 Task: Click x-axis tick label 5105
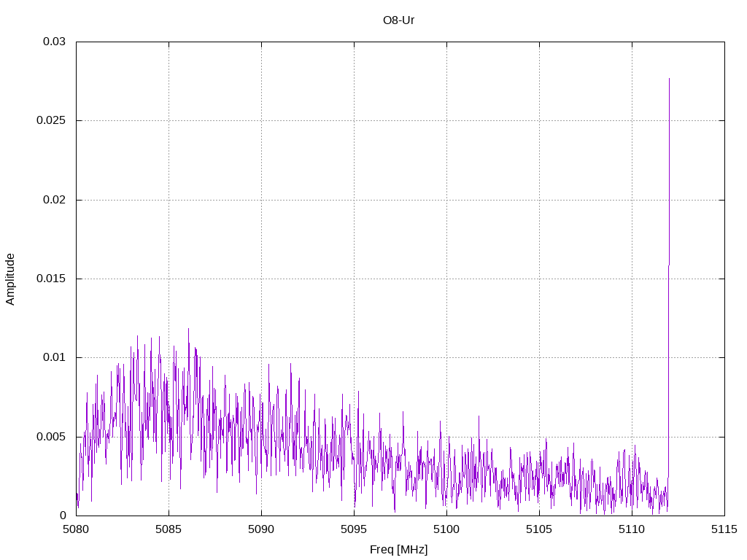(539, 529)
